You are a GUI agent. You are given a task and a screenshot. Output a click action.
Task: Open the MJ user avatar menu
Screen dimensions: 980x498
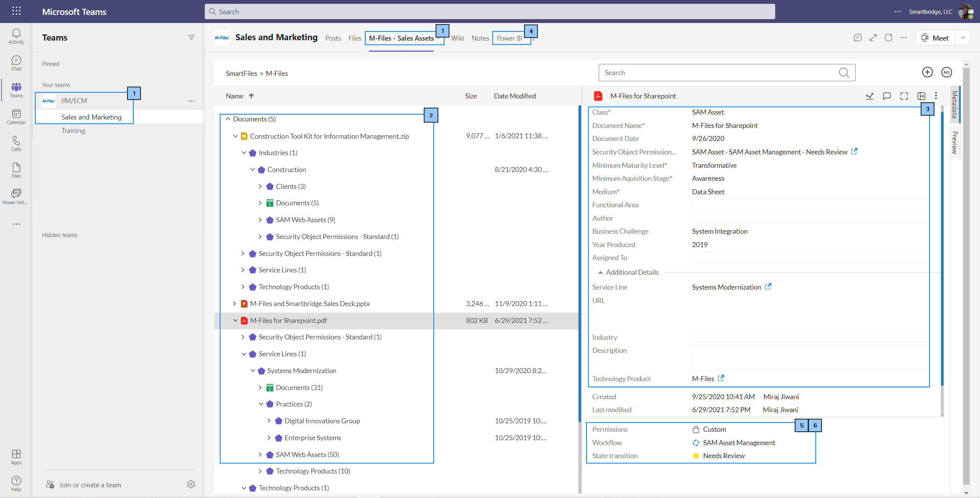pos(947,72)
